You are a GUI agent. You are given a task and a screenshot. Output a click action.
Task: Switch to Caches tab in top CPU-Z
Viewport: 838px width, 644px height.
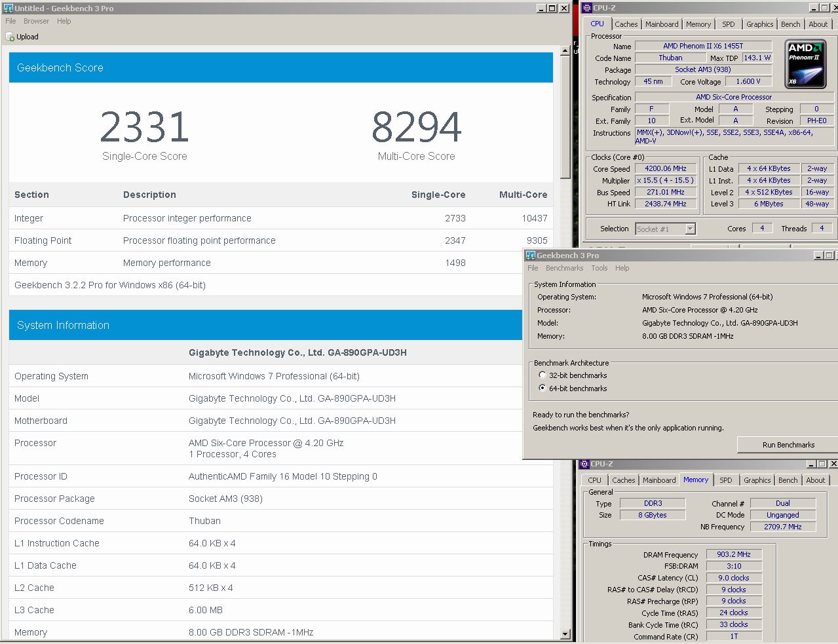coord(626,24)
